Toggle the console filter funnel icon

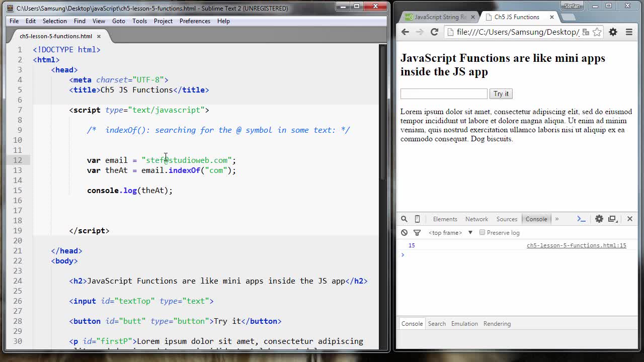pyautogui.click(x=417, y=232)
